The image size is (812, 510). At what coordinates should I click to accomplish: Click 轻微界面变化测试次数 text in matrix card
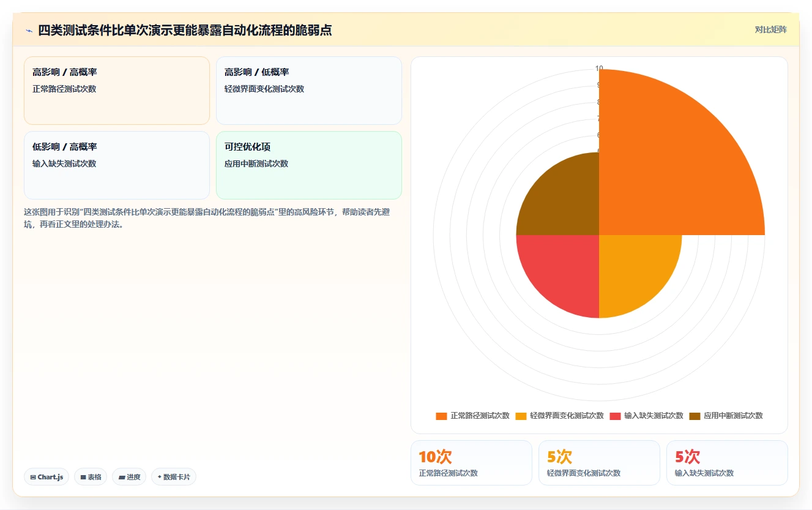point(264,89)
